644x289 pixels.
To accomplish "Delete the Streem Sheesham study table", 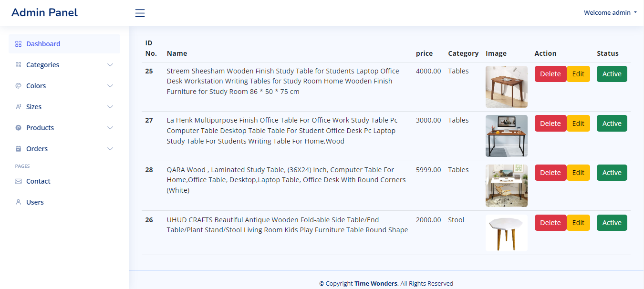I will pyautogui.click(x=551, y=74).
